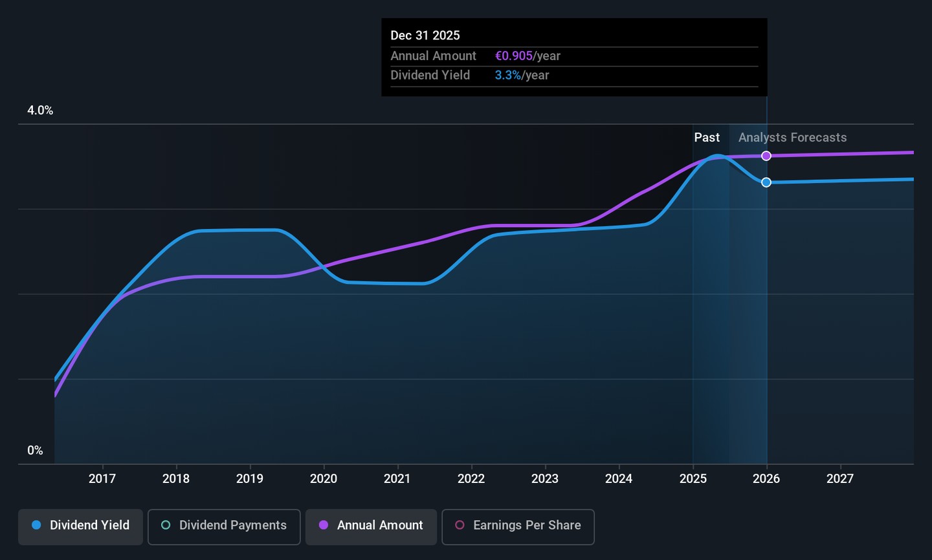Click the Past region label
The height and width of the screenshot is (560, 932).
click(707, 138)
